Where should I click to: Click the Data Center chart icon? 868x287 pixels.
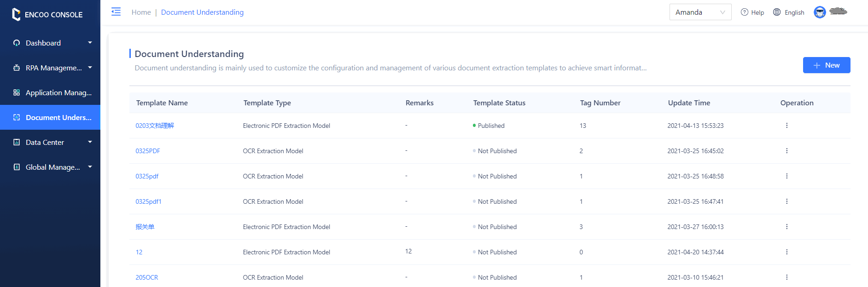click(17, 142)
